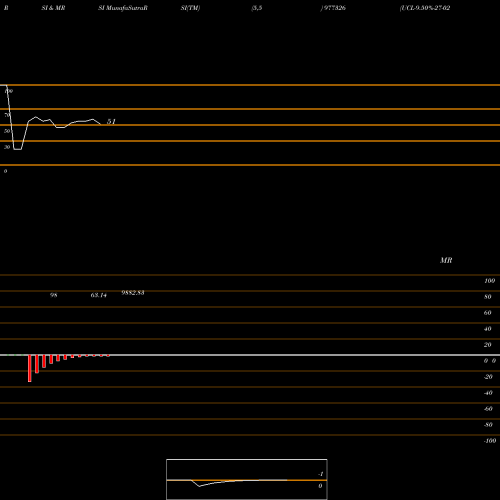Click the '977326' code in header

click(335, 8)
